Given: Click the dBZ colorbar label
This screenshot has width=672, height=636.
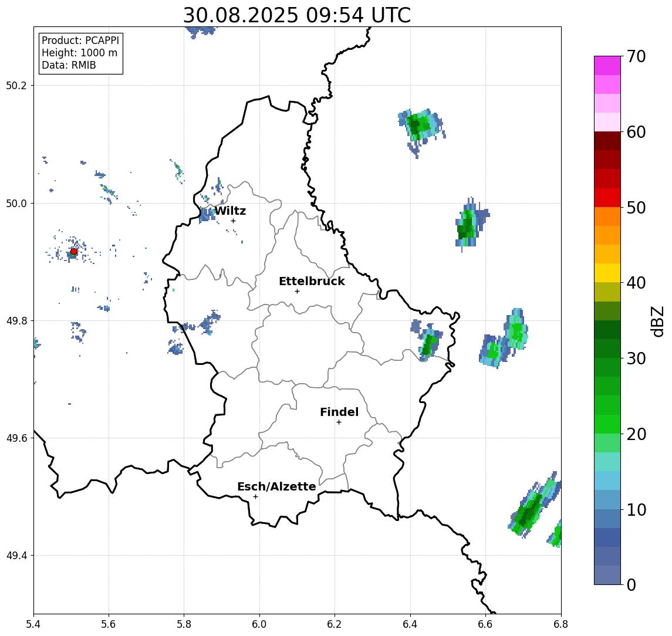Looking at the screenshot, I should pyautogui.click(x=657, y=322).
